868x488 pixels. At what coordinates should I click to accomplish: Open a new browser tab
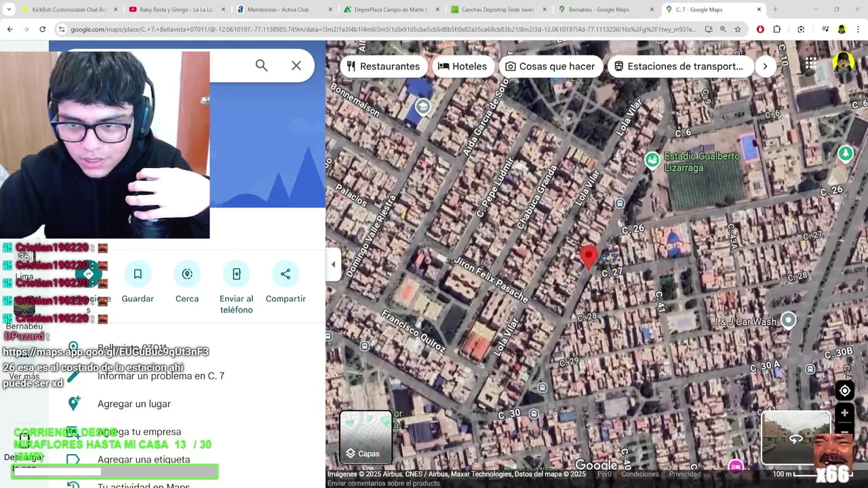(775, 9)
